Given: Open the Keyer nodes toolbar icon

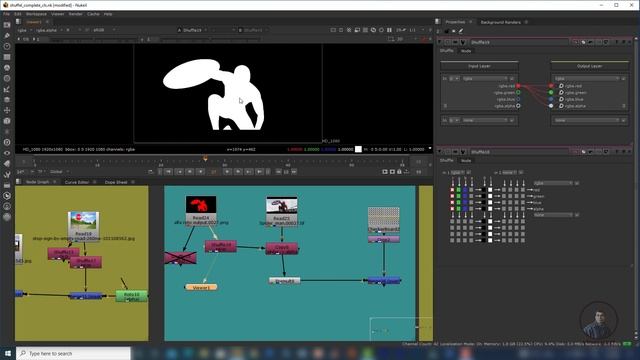Looking at the screenshot, I should coord(7,89).
